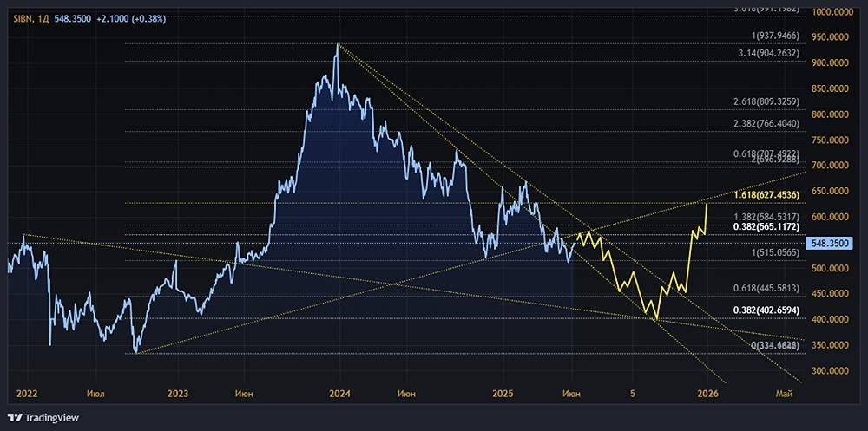Click the 1000.0000 price scale label

832,12
